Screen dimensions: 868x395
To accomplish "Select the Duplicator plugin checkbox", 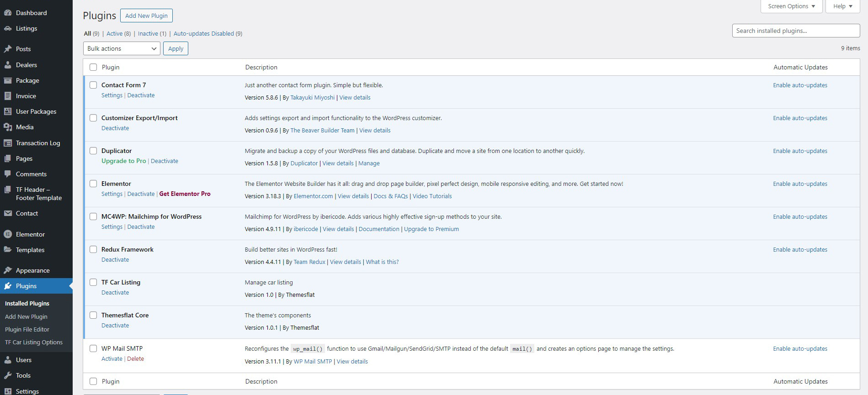I will [93, 151].
